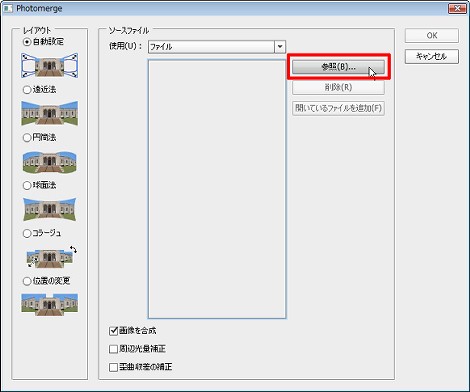Click the 球面法 spherical layout preview icon

click(50, 209)
